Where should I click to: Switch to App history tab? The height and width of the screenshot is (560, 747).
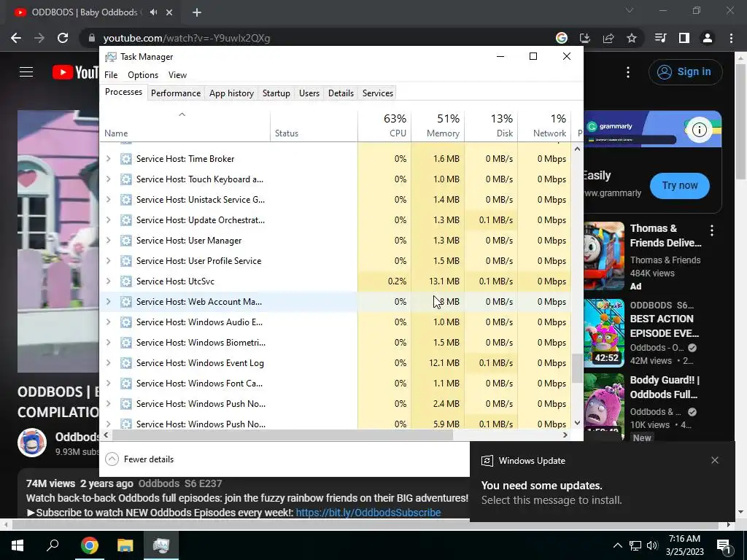click(231, 93)
